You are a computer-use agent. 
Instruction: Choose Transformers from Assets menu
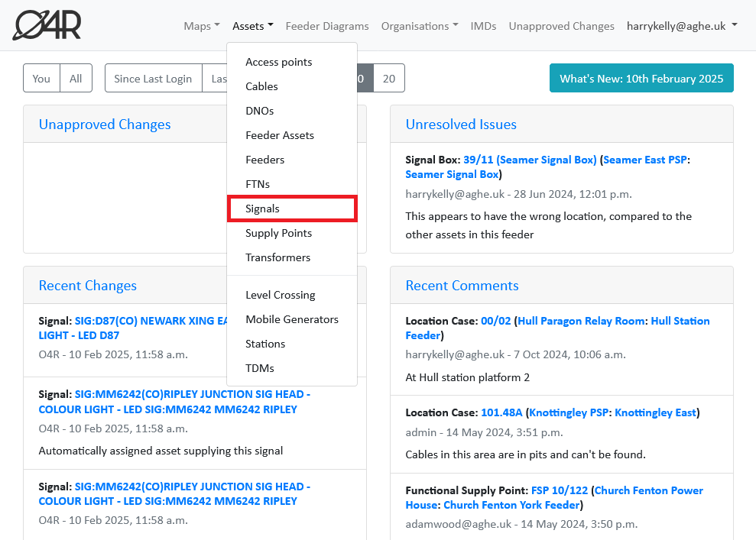[x=292, y=257]
